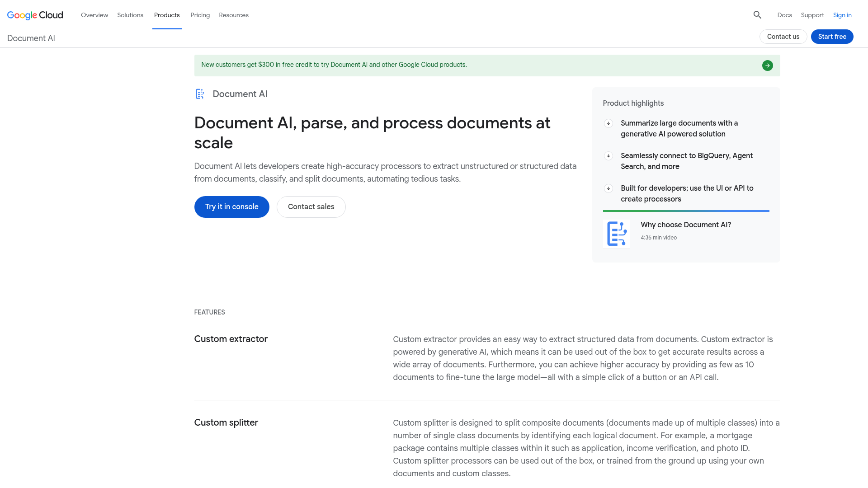Click the $300 free credit banner text
The width and height of the screenshot is (868, 488).
click(334, 65)
